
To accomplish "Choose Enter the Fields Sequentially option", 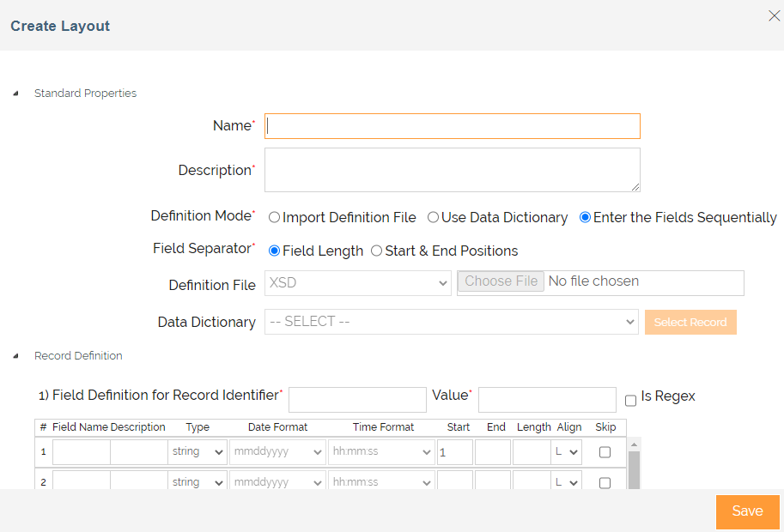I will [x=585, y=218].
